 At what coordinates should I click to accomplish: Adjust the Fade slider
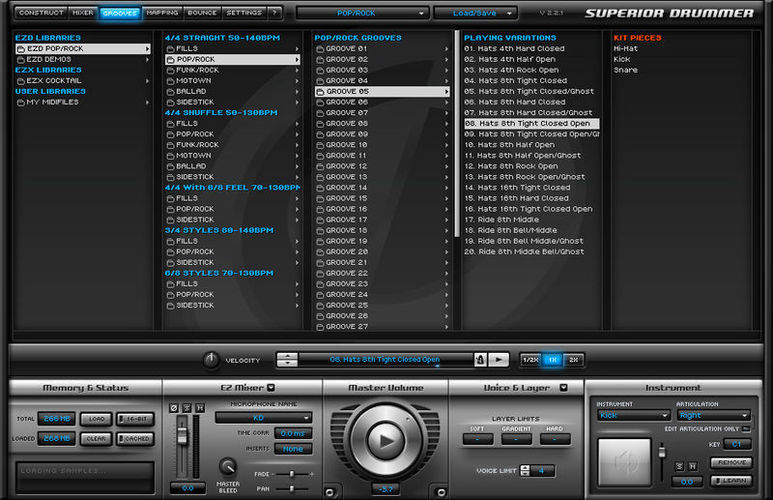click(x=292, y=474)
